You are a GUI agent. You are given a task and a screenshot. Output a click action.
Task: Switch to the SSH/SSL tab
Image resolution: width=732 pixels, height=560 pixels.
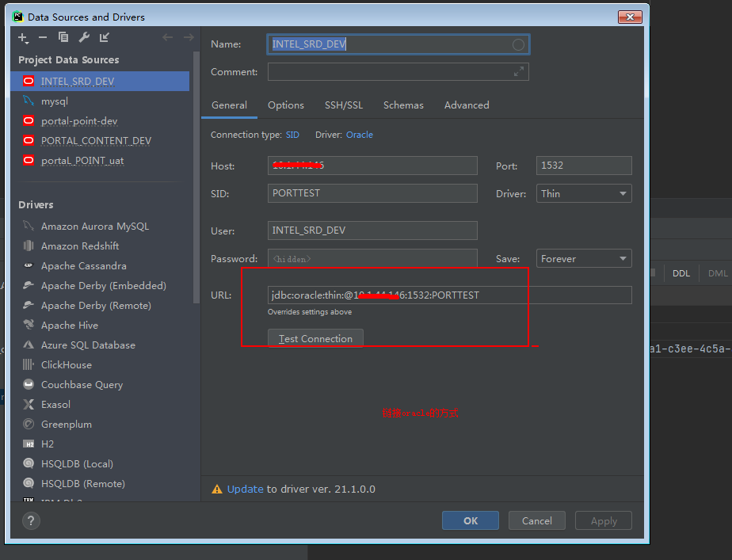(x=344, y=105)
